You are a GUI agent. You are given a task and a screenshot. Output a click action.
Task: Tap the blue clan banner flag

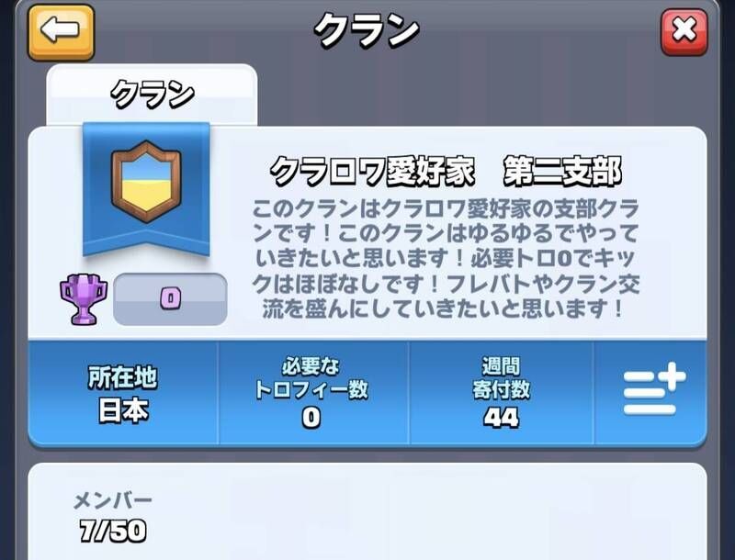click(x=146, y=189)
